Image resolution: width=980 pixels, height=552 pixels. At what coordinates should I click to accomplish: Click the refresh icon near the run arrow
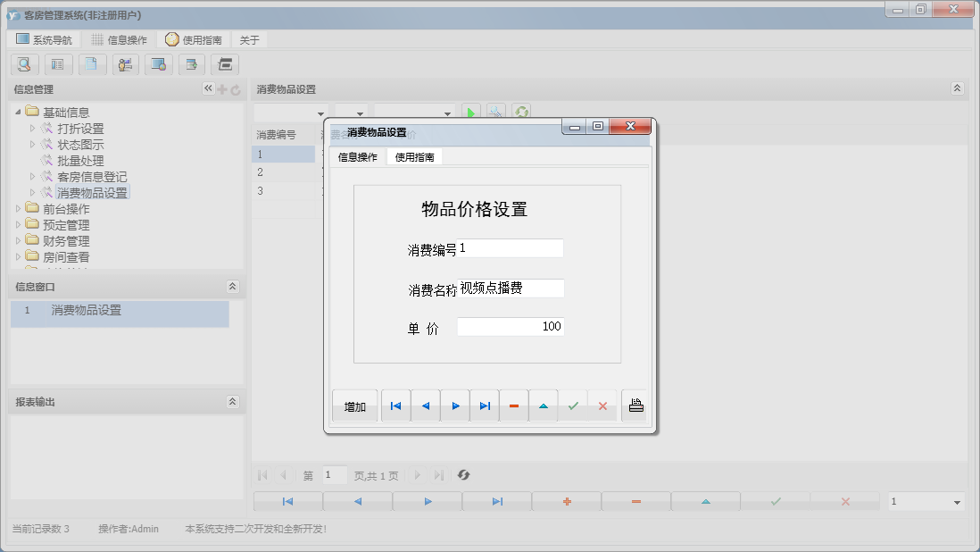(522, 111)
